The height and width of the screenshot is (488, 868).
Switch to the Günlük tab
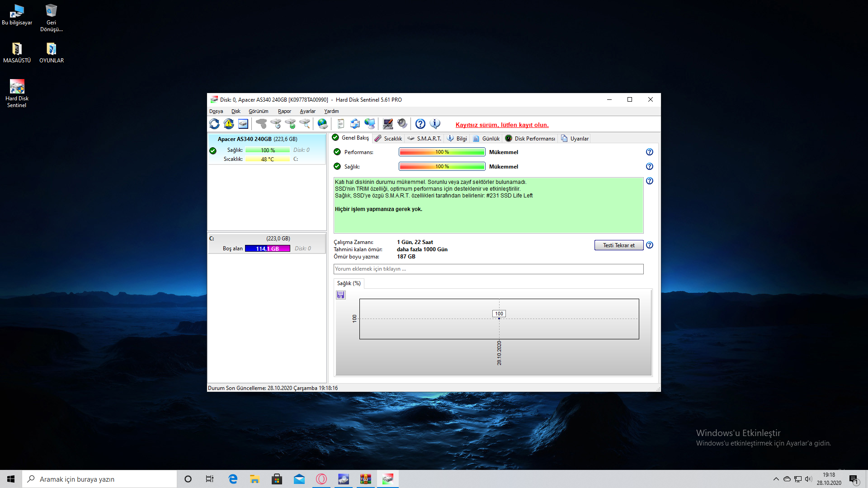coord(486,139)
